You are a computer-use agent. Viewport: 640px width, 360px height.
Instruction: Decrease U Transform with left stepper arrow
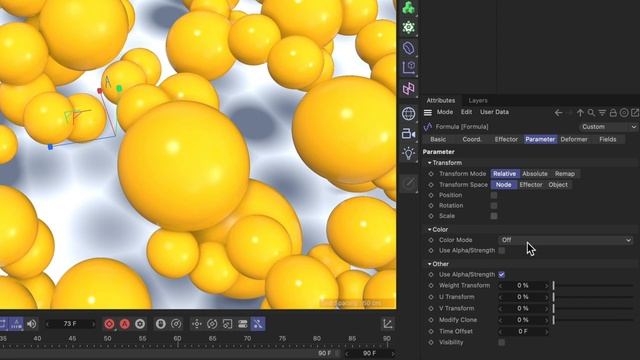click(x=500, y=297)
